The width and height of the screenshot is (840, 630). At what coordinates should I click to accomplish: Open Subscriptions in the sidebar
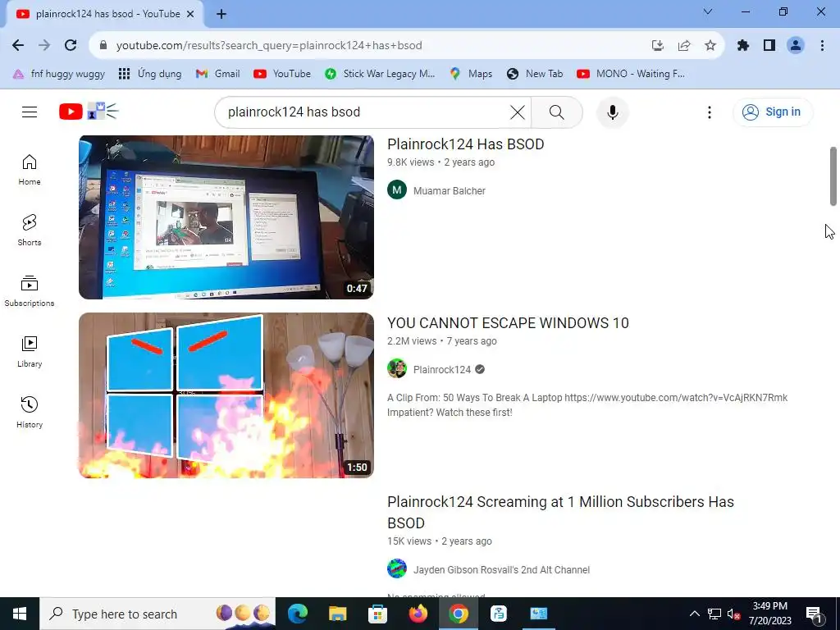click(x=30, y=291)
